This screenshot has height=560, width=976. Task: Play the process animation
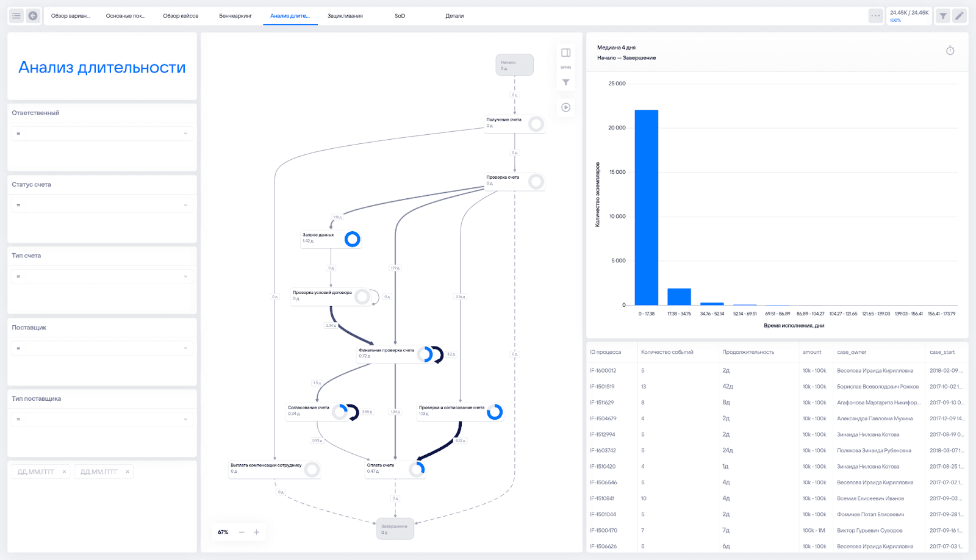(566, 107)
